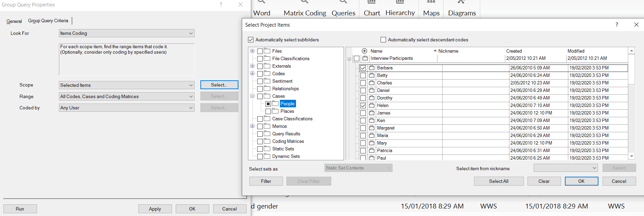Click the Select All button
This screenshot has height=216, width=644.
click(x=499, y=181)
